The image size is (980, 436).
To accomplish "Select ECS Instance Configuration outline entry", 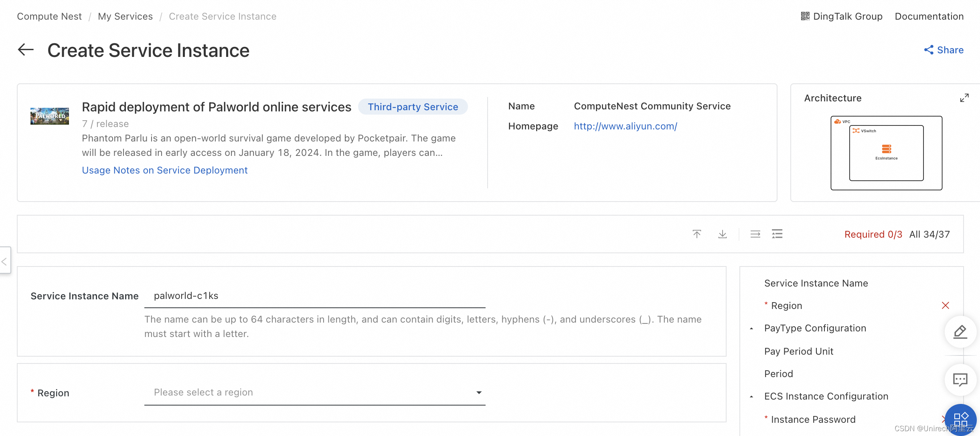I will [x=826, y=396].
